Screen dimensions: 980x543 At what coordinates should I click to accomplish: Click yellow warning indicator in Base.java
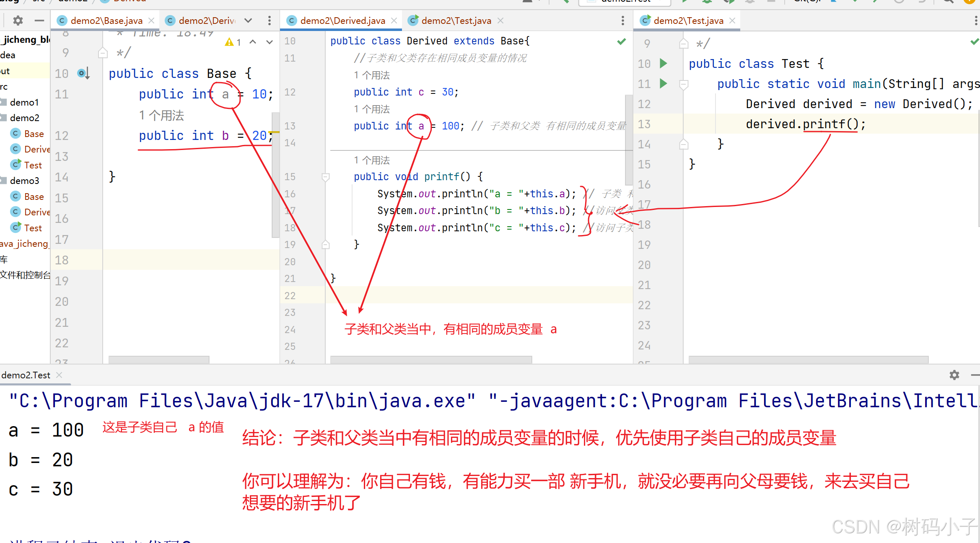229,42
